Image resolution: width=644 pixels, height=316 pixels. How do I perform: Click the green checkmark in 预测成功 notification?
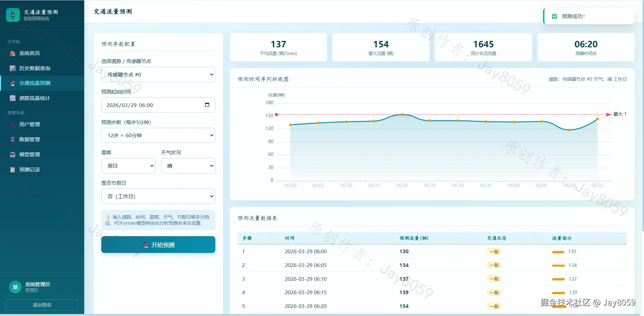(554, 16)
